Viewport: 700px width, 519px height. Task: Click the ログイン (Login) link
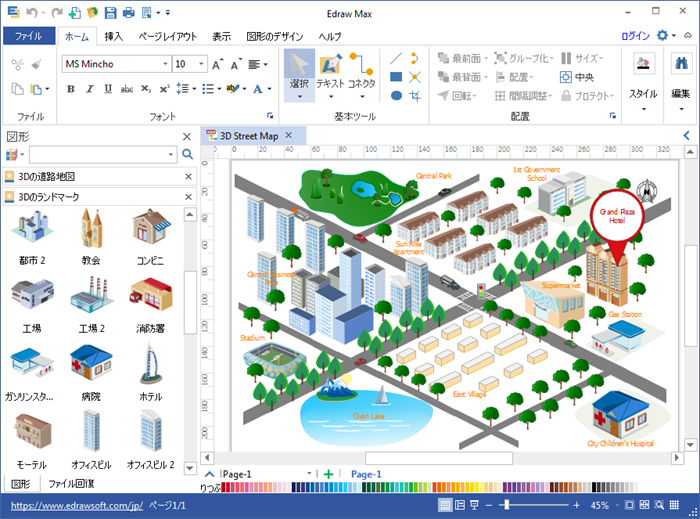tap(635, 36)
